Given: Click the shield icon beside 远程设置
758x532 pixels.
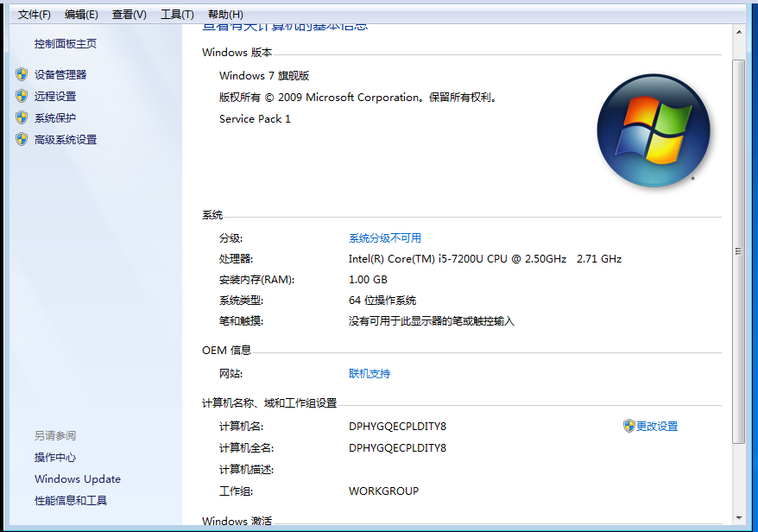Looking at the screenshot, I should click(x=22, y=96).
